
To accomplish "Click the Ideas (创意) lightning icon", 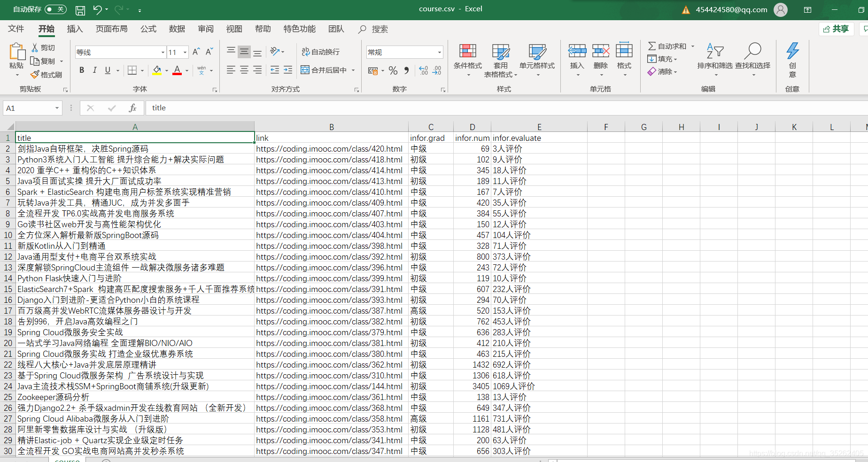I will 792,51.
